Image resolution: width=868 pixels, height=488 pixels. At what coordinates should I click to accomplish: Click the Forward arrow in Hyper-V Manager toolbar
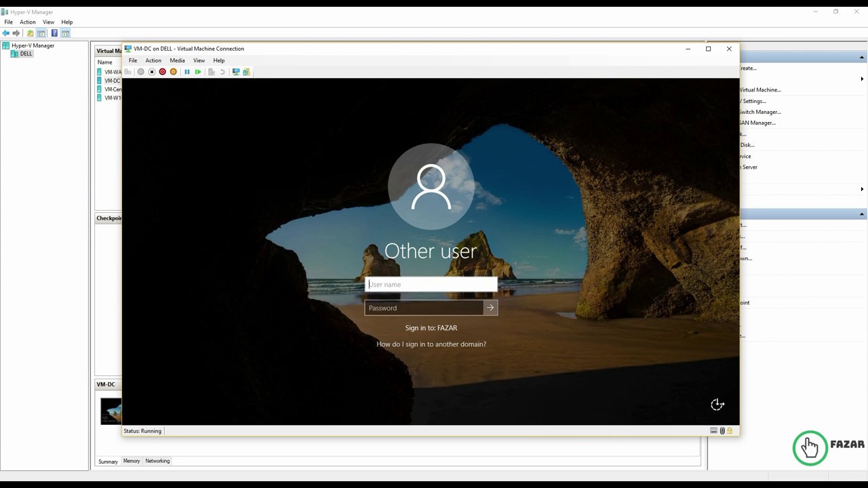pos(16,33)
